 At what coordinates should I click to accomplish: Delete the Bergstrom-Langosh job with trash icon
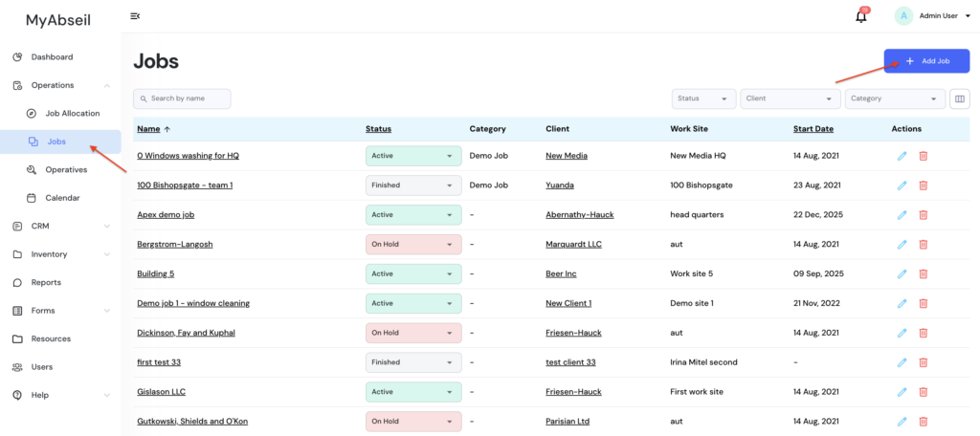pyautogui.click(x=923, y=245)
